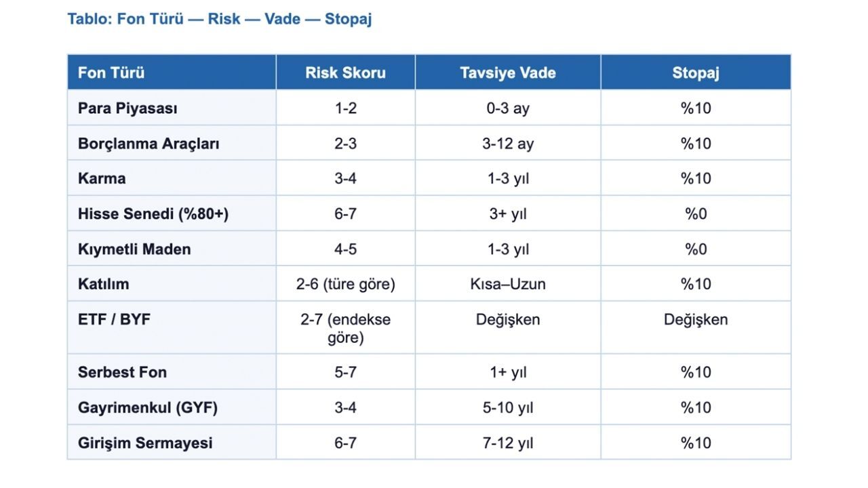Click the Katılım row label

click(103, 285)
